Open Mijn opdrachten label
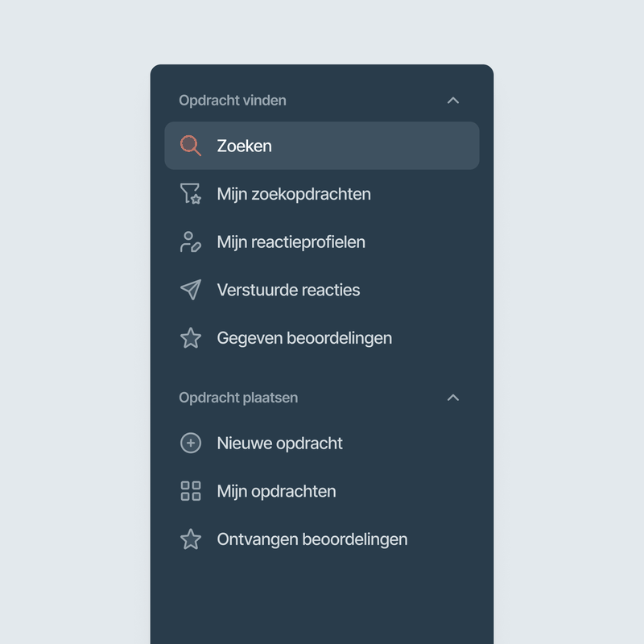The width and height of the screenshot is (644, 644). click(276, 491)
